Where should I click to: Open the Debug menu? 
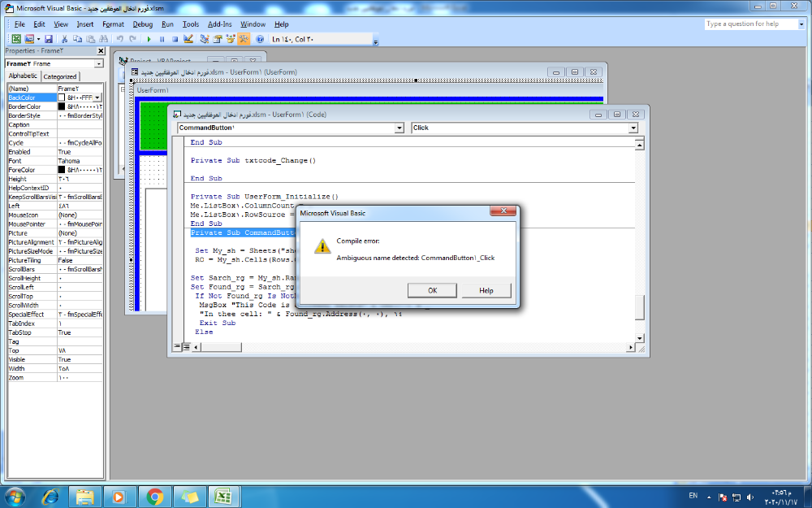142,24
